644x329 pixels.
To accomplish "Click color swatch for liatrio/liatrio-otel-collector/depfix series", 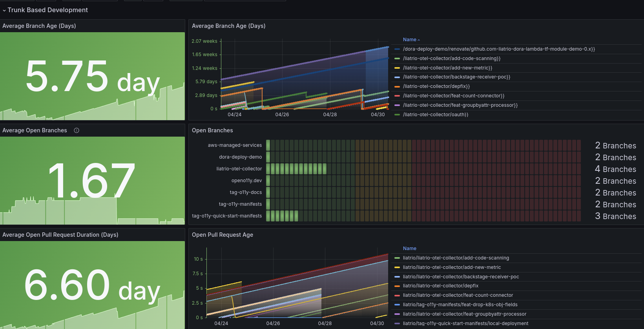I will [x=397, y=286].
